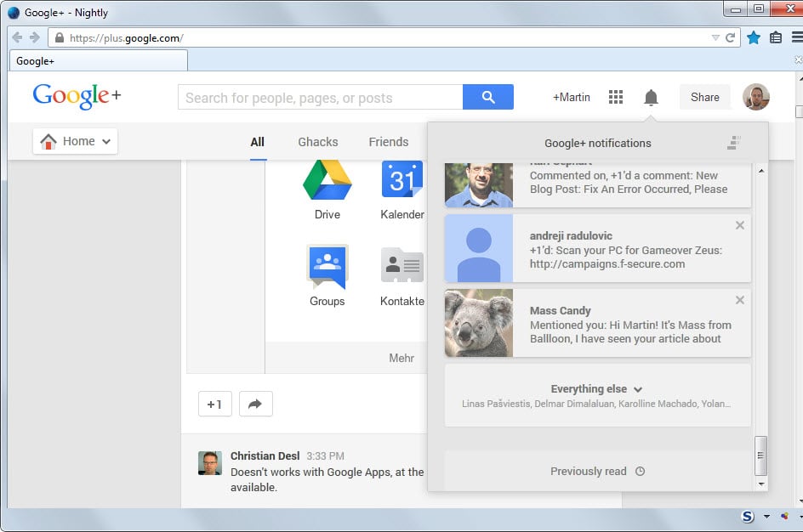Switch to the Ghacks stream tab
Image resolution: width=803 pixels, height=532 pixels.
317,142
